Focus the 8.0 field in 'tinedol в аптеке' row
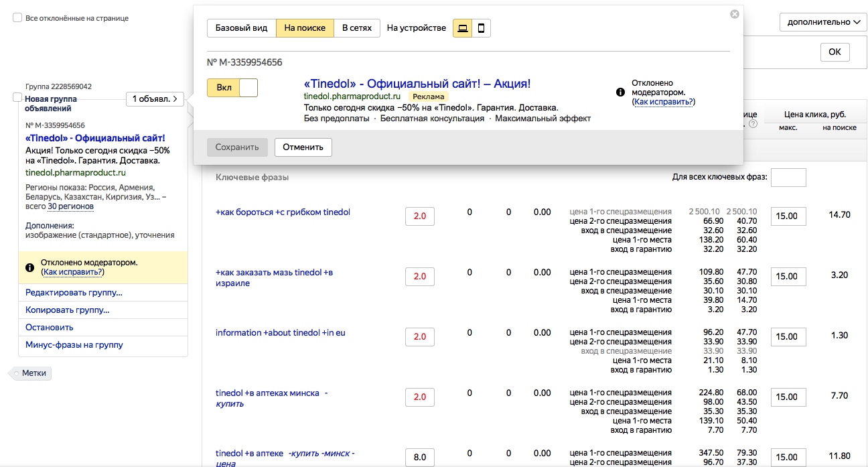Screen dimensions: 868x467 (420, 457)
